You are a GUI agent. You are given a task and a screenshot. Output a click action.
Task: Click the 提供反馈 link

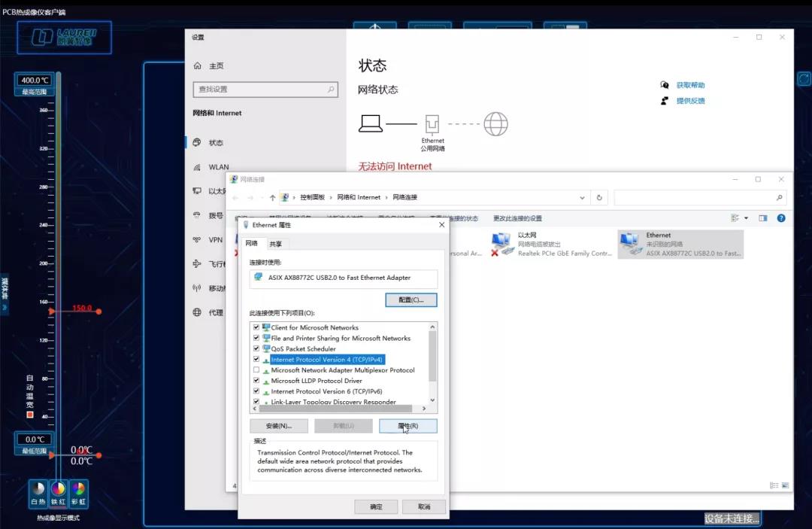coord(690,101)
